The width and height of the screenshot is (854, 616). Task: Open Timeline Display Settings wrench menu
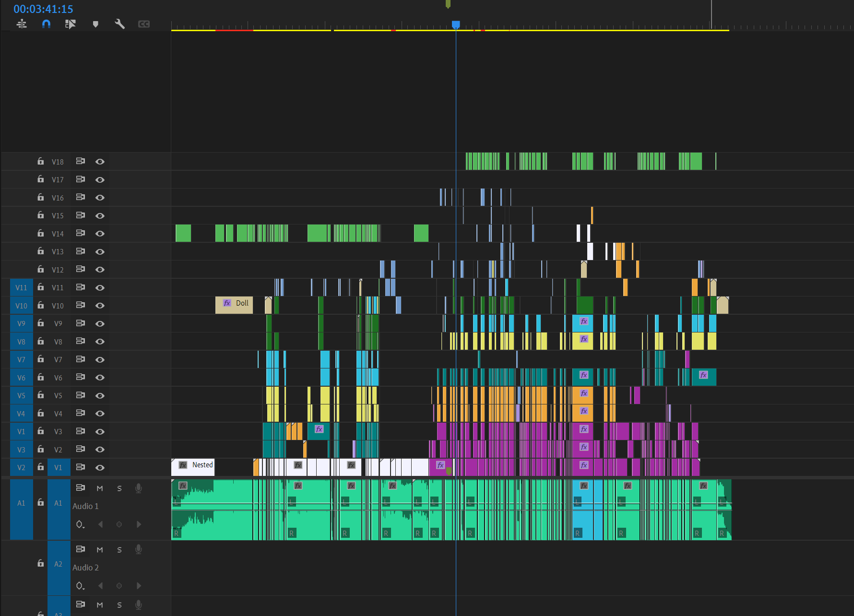tap(119, 24)
